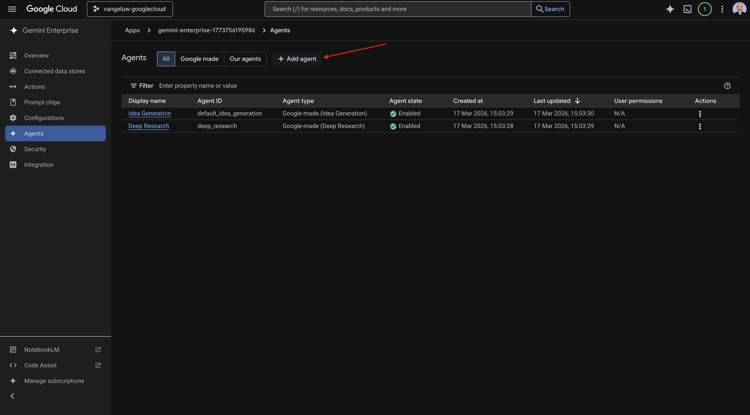Click the Filter icon above the table
The image size is (750, 415).
[133, 86]
